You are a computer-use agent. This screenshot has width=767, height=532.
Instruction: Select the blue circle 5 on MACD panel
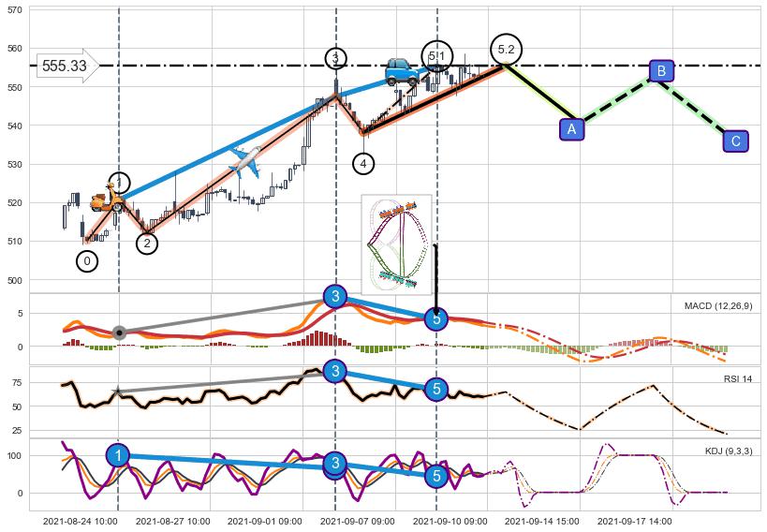click(436, 318)
